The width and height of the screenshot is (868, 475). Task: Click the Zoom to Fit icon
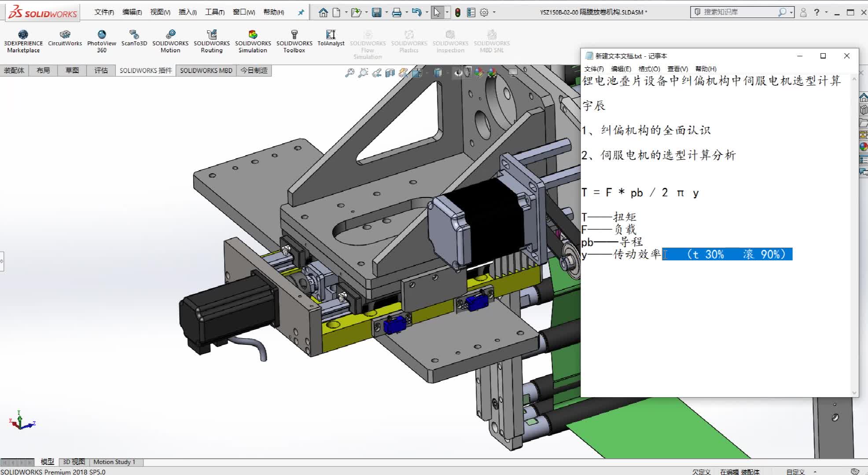349,73
